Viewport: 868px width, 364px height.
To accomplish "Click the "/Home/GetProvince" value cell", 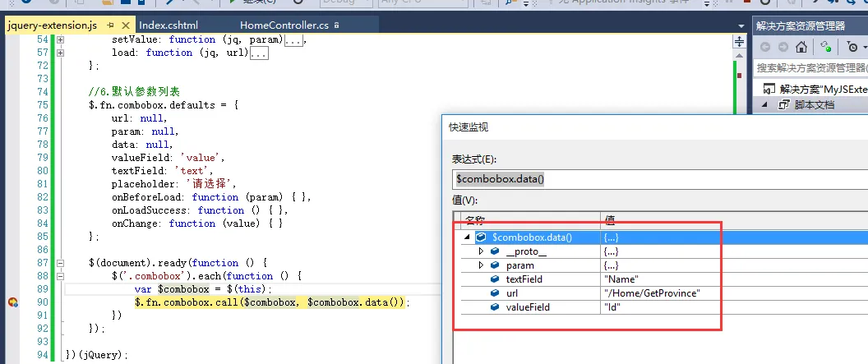I will [652, 293].
